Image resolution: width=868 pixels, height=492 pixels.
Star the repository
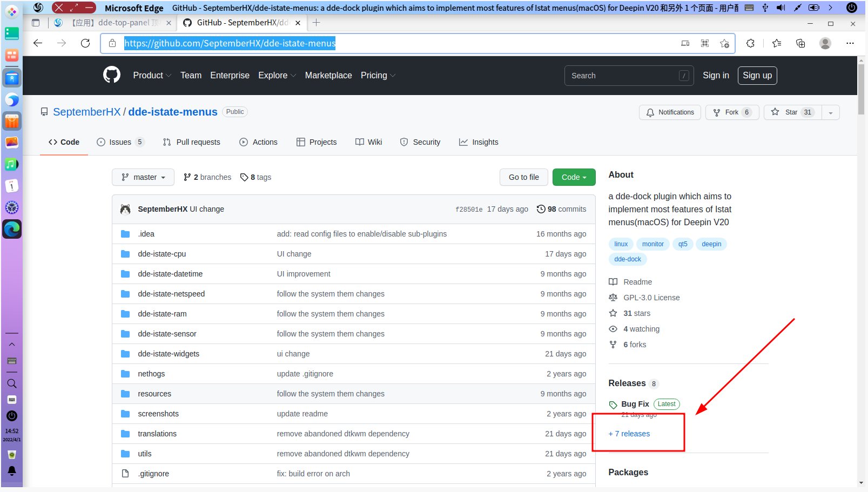[x=793, y=112]
